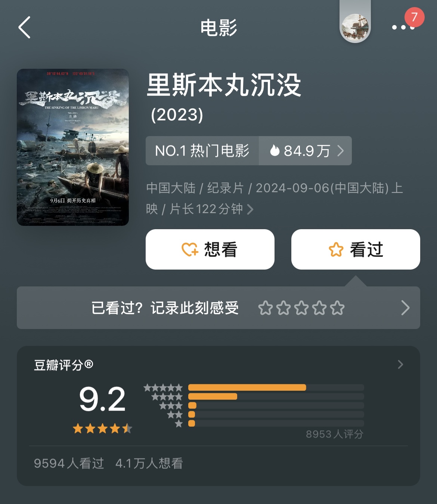Tap the red notification badge showing 7
Image resolution: width=437 pixels, height=504 pixels.
click(x=414, y=17)
